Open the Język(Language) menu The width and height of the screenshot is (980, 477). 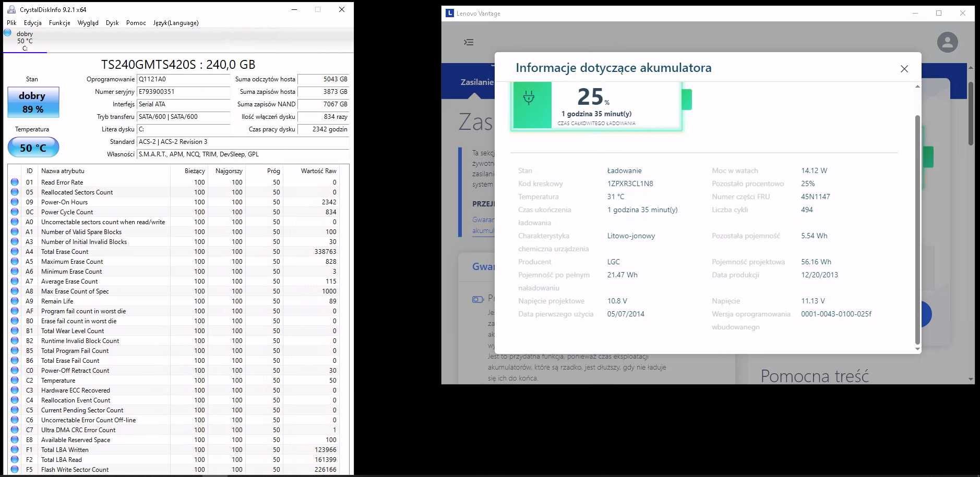176,23
